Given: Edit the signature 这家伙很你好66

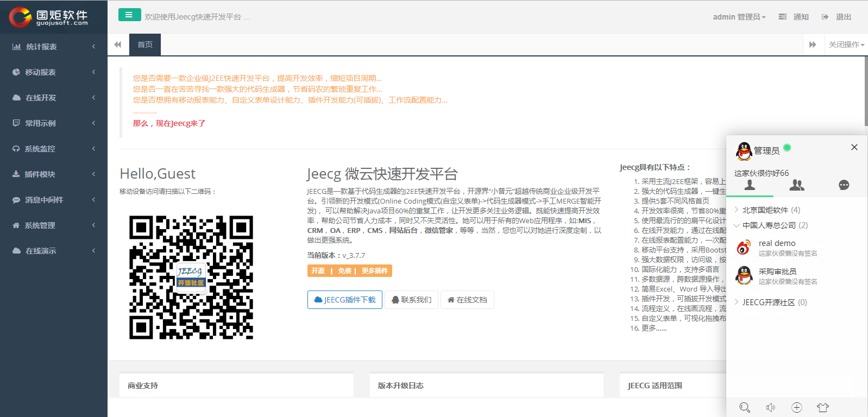Looking at the screenshot, I should 762,173.
